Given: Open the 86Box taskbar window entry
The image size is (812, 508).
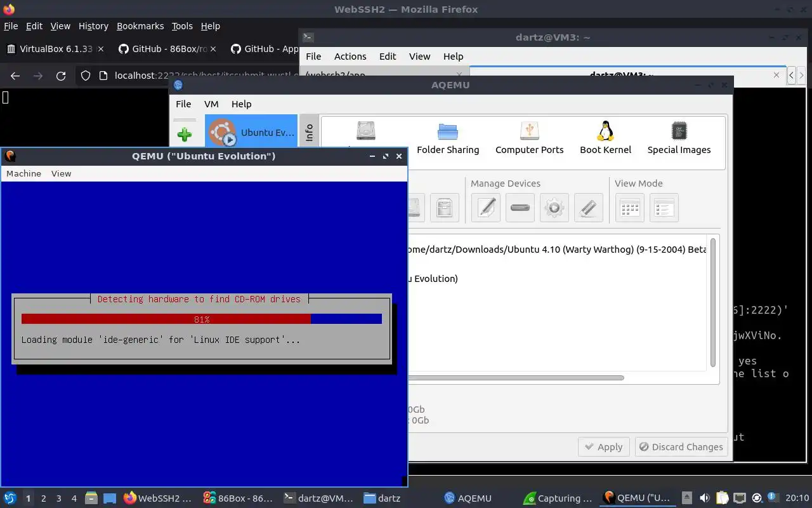Looking at the screenshot, I should [238, 498].
